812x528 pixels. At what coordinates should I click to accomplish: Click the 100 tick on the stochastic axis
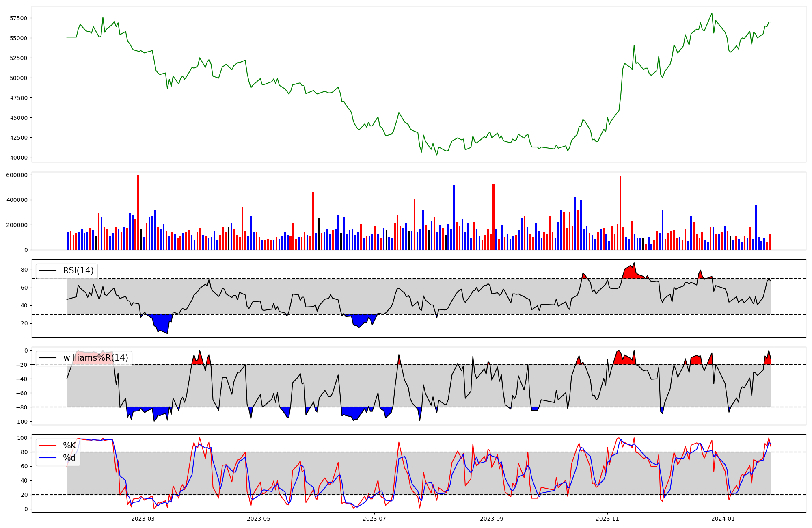[x=23, y=438]
